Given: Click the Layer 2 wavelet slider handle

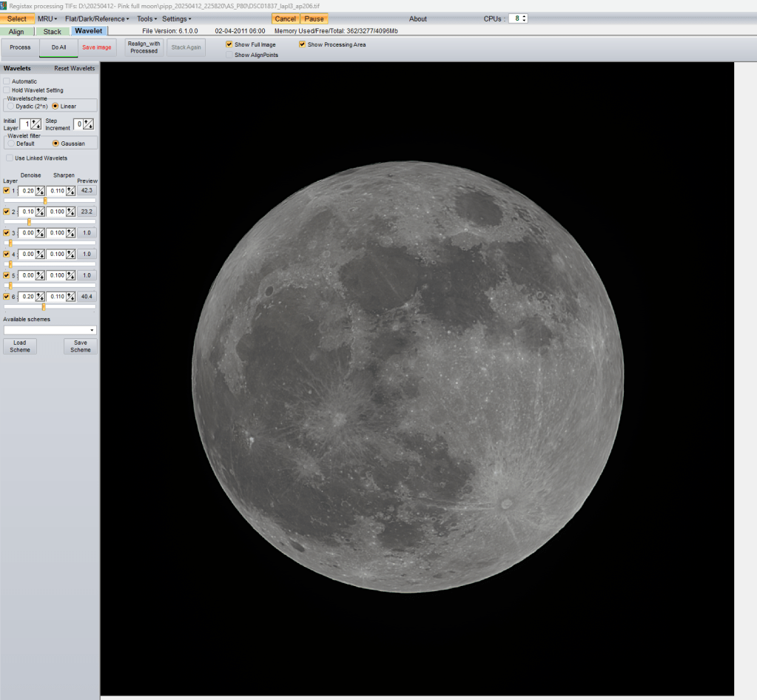Looking at the screenshot, I should [x=29, y=221].
